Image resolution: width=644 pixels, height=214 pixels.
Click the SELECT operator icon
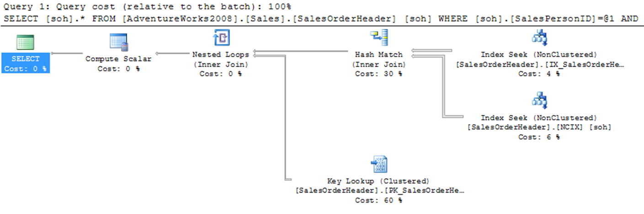(25, 42)
